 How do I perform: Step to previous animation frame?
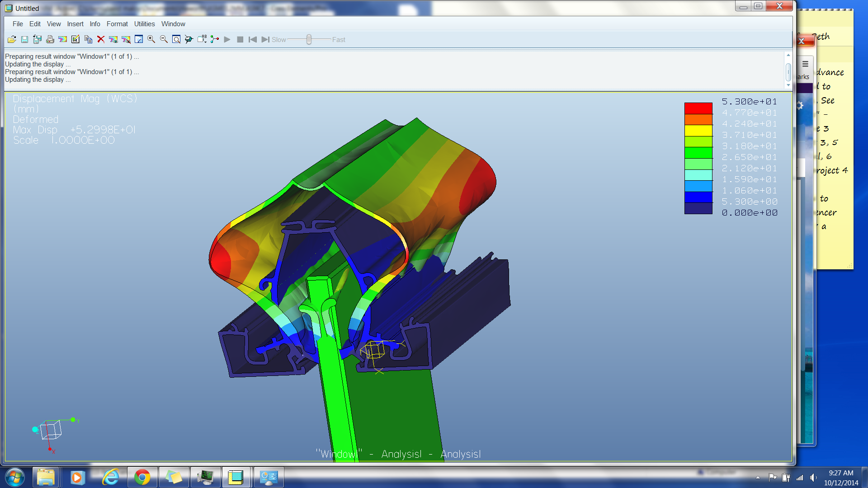(253, 40)
